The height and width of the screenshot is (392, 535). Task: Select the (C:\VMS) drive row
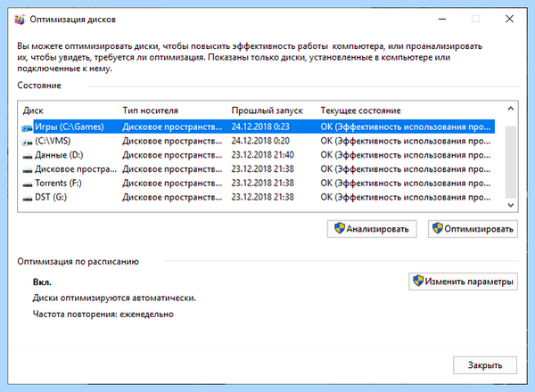pyautogui.click(x=259, y=141)
